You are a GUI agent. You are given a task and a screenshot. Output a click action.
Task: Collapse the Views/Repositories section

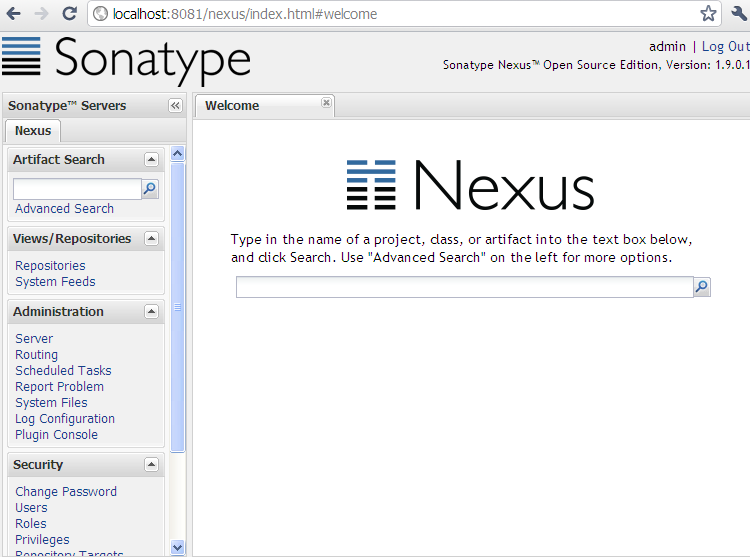(151, 239)
